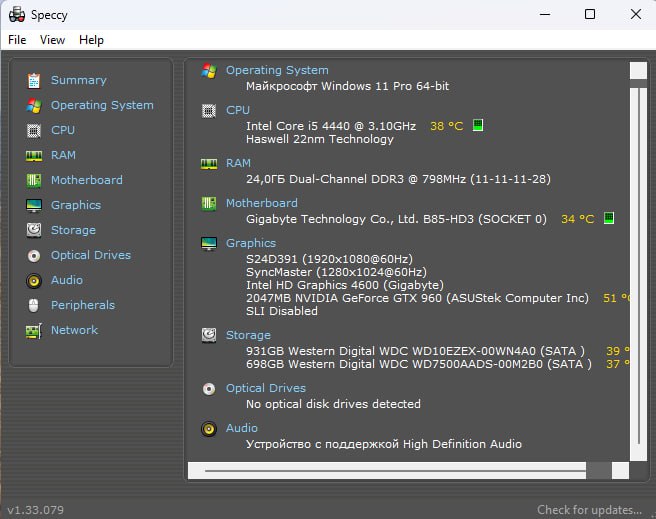Click the Storage hard drive icon in sidebar
This screenshot has width=656, height=519.
pyautogui.click(x=34, y=230)
